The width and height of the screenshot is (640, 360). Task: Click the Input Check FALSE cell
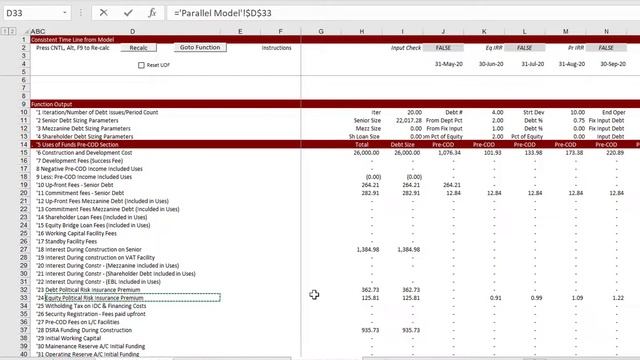coord(443,48)
